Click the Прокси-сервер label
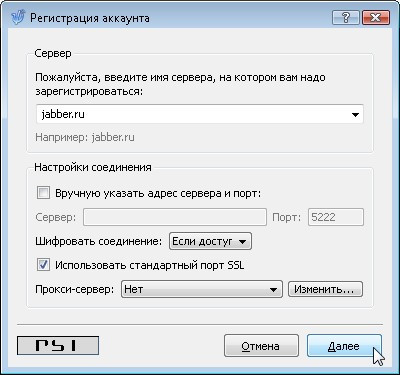 [x=74, y=289]
